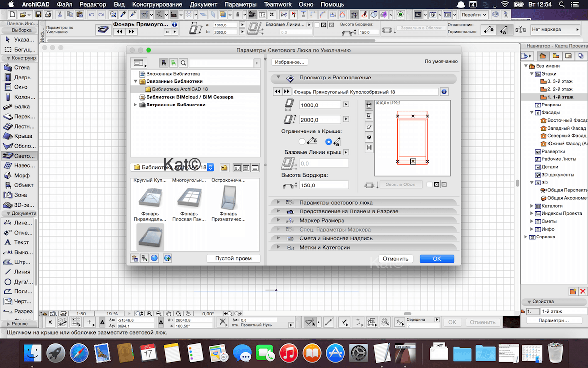Select the right Ограничение в Крыше radio option
Viewport: 588px width, 368px height.
pyautogui.click(x=328, y=142)
